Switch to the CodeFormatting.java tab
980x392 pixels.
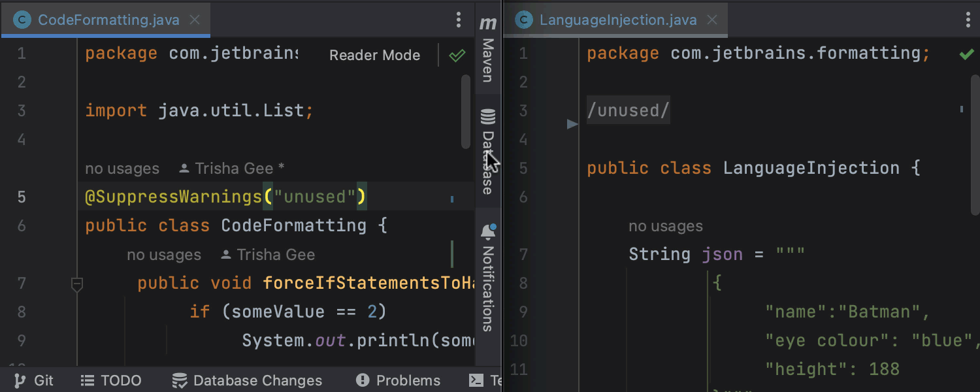(108, 20)
